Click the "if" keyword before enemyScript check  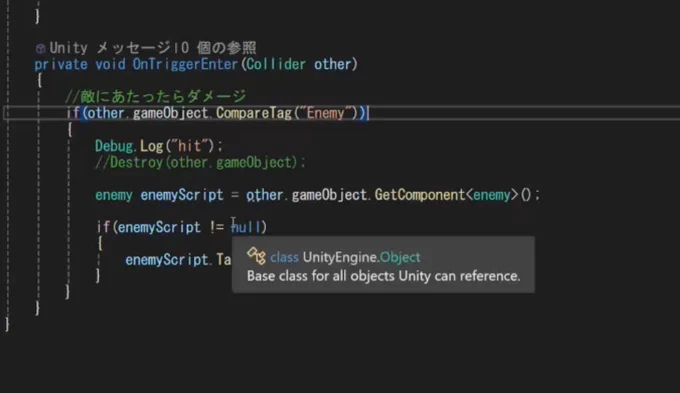coord(103,227)
